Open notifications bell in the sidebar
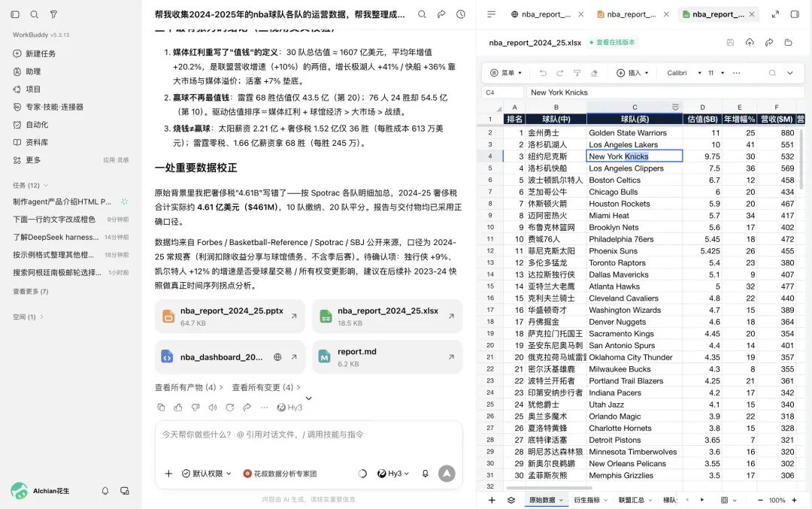 pos(105,491)
